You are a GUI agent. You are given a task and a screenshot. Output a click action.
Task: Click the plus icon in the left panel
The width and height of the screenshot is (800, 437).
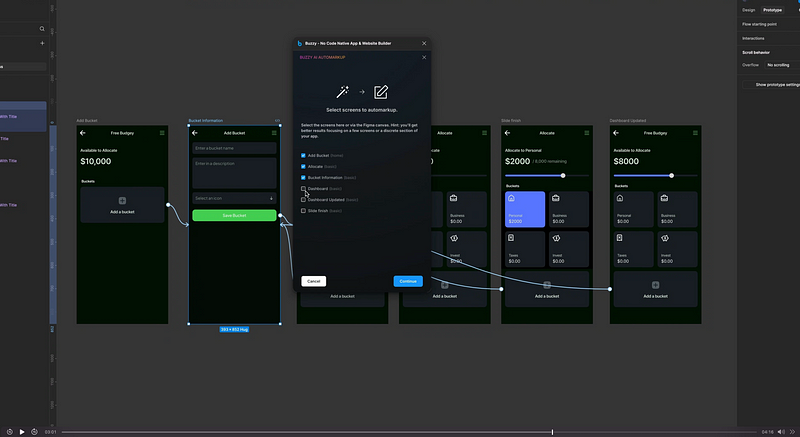click(42, 43)
